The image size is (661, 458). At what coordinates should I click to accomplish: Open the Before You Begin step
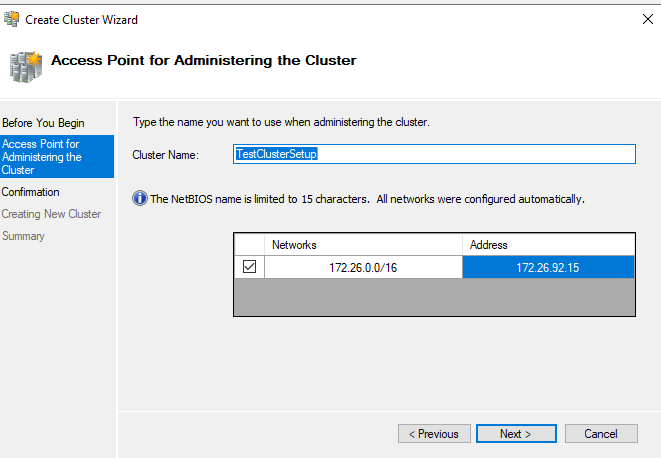[43, 123]
